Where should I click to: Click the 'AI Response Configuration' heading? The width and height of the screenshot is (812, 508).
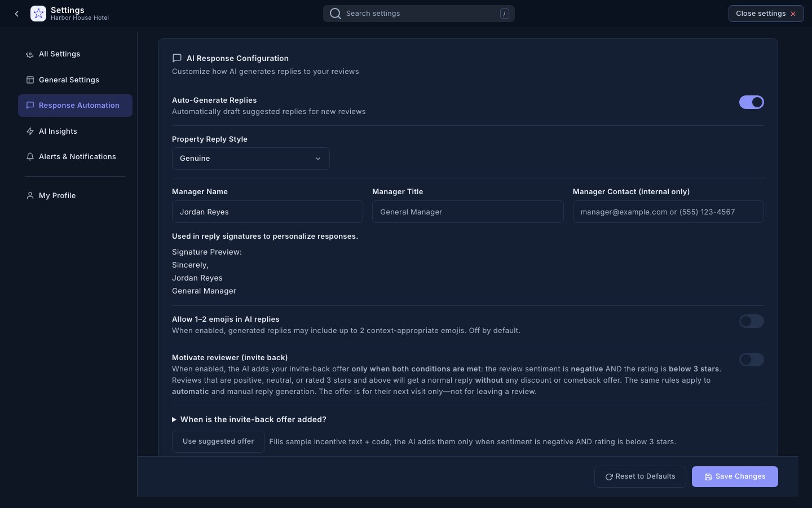tap(237, 58)
